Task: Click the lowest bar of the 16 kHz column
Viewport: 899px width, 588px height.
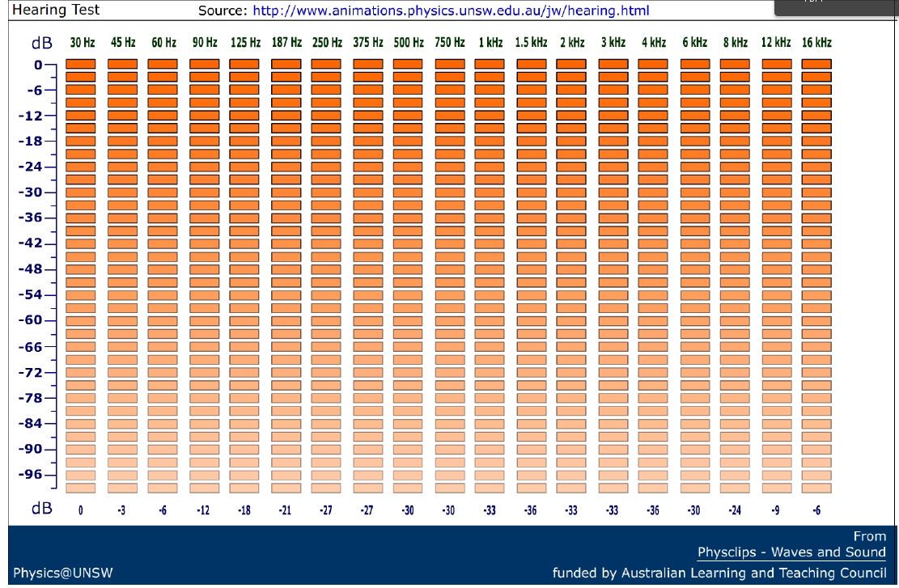Action: point(818,487)
